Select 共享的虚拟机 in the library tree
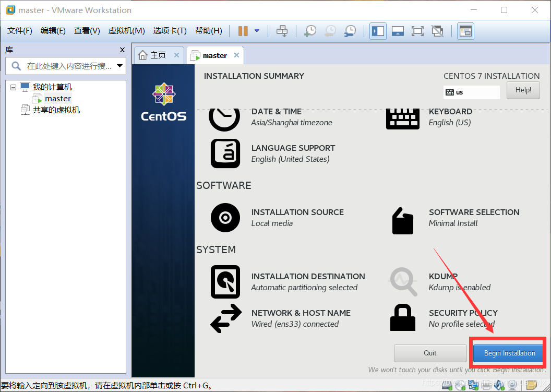 click(x=56, y=110)
